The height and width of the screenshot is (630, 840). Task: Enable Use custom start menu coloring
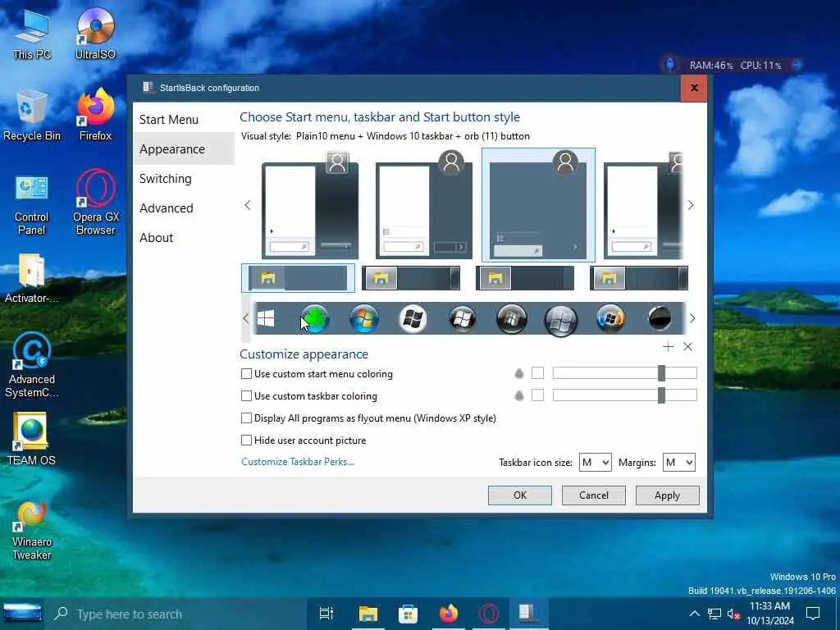pos(246,374)
